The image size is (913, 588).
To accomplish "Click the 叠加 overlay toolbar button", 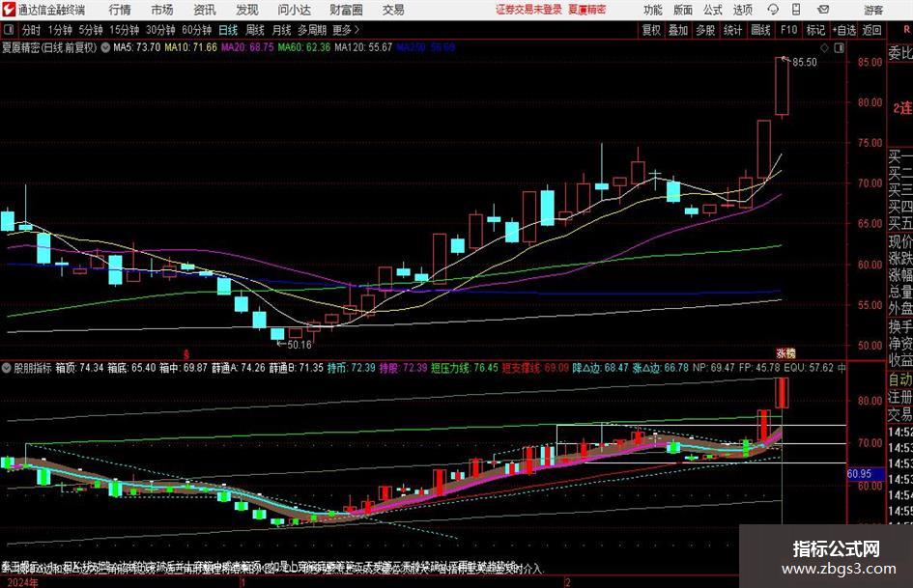I will coord(678,30).
